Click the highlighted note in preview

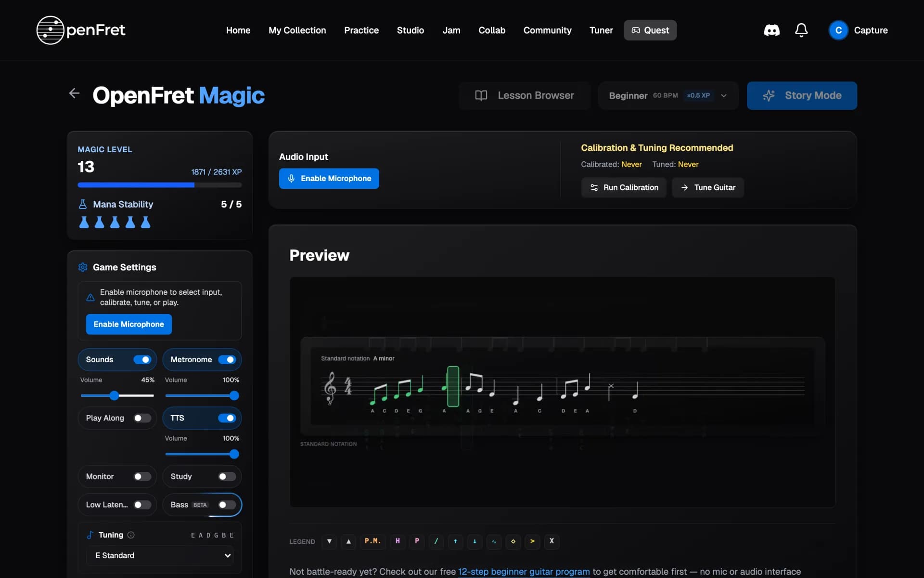click(x=453, y=386)
